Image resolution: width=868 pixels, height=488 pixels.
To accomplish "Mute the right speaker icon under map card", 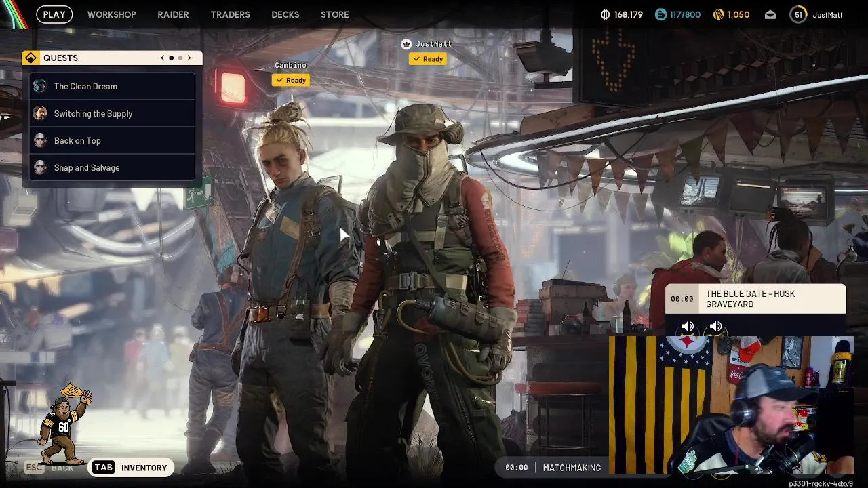I will pyautogui.click(x=715, y=327).
